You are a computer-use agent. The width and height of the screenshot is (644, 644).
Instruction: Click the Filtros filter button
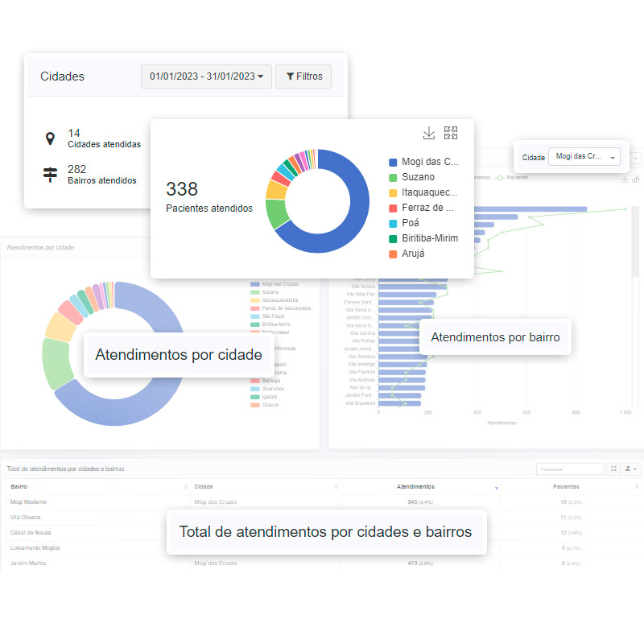tap(303, 76)
